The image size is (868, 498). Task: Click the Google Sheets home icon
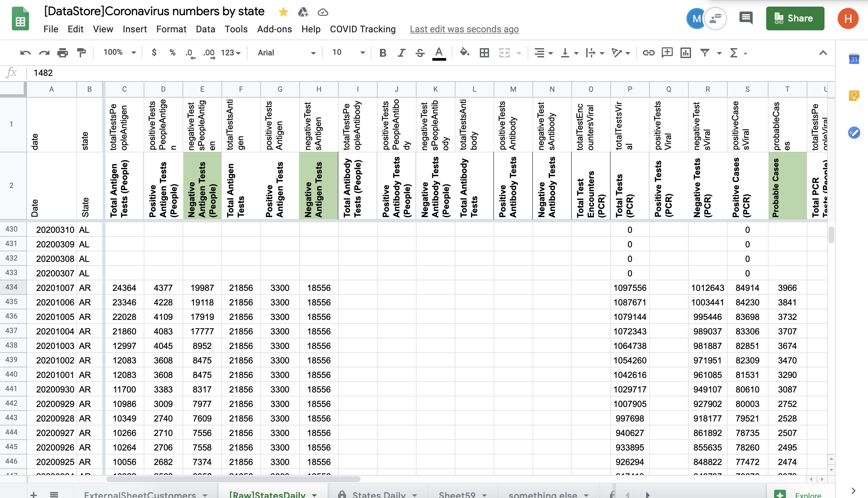(x=20, y=19)
